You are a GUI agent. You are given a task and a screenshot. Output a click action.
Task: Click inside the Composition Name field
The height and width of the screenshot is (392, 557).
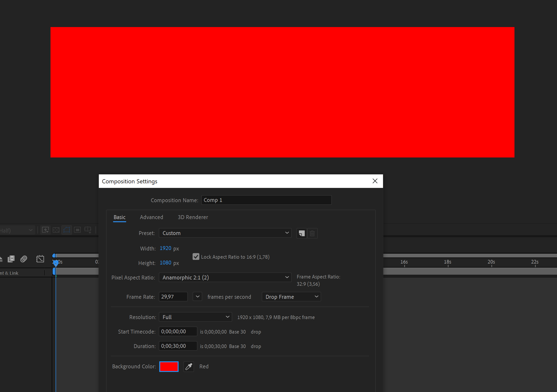[x=266, y=200]
